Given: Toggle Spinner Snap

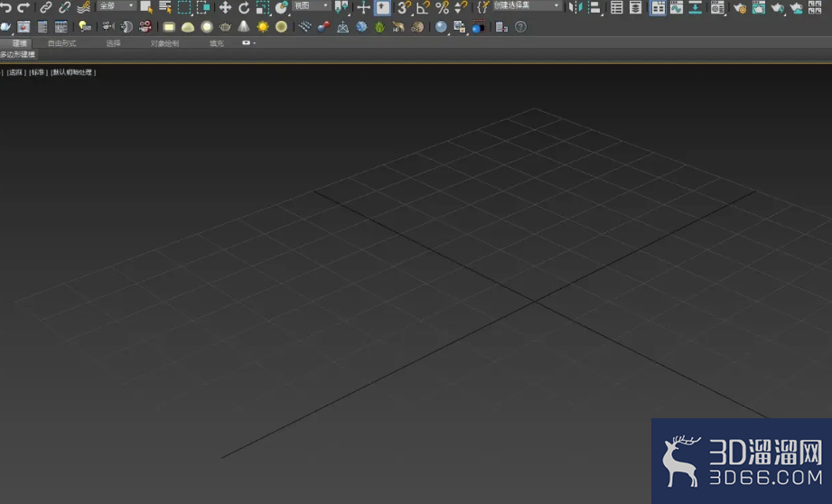Looking at the screenshot, I should click(461, 7).
